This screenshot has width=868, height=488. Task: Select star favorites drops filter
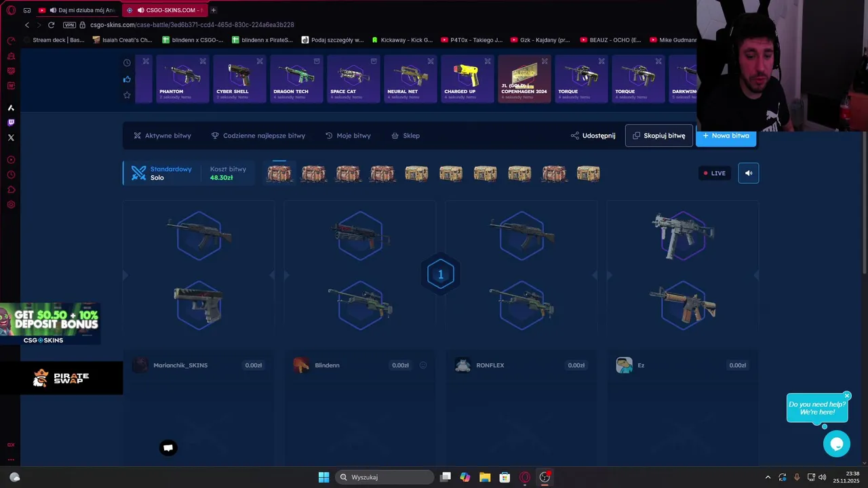click(x=127, y=96)
